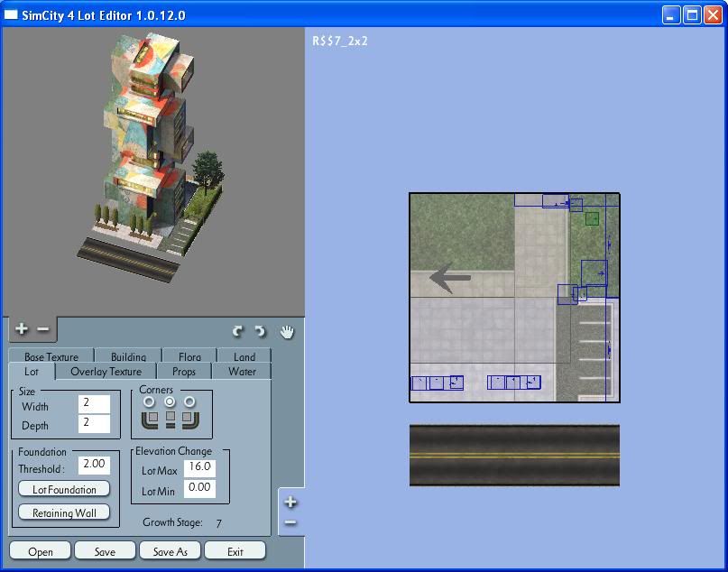Click the Save As button
Screen dimensions: 728x572
pos(170,551)
